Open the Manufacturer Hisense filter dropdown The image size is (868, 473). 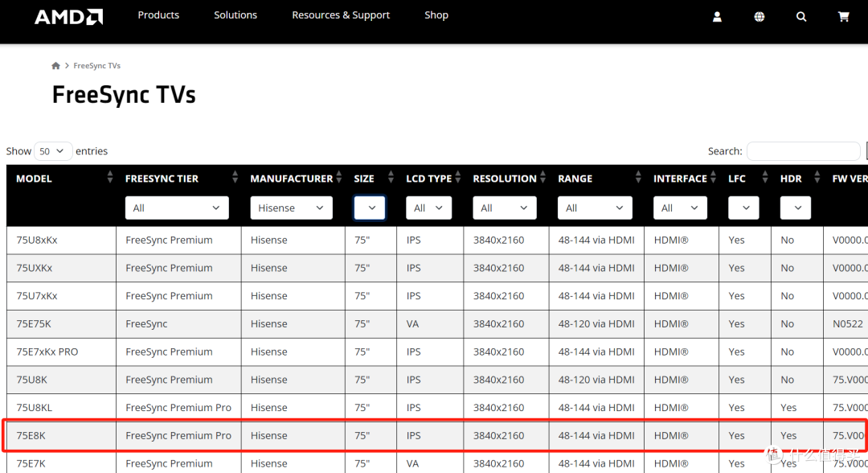coord(291,208)
